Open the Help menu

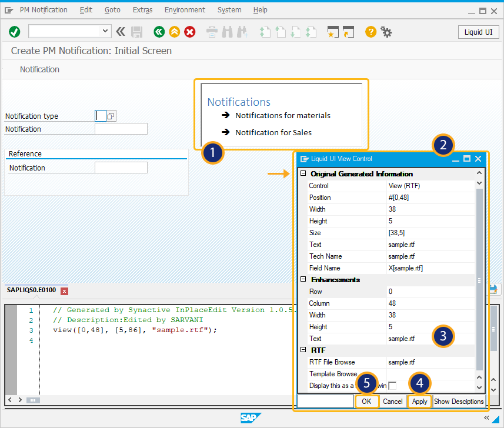point(261,10)
